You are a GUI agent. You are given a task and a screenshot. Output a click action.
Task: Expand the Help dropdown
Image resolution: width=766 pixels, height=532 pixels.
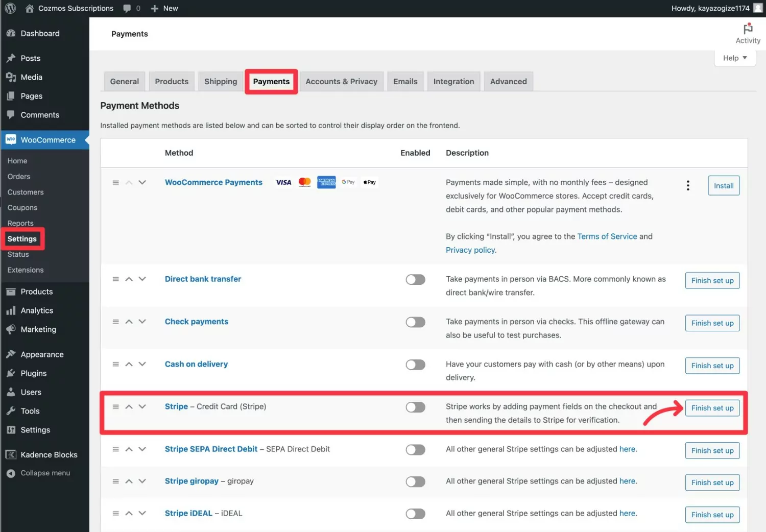pos(734,58)
